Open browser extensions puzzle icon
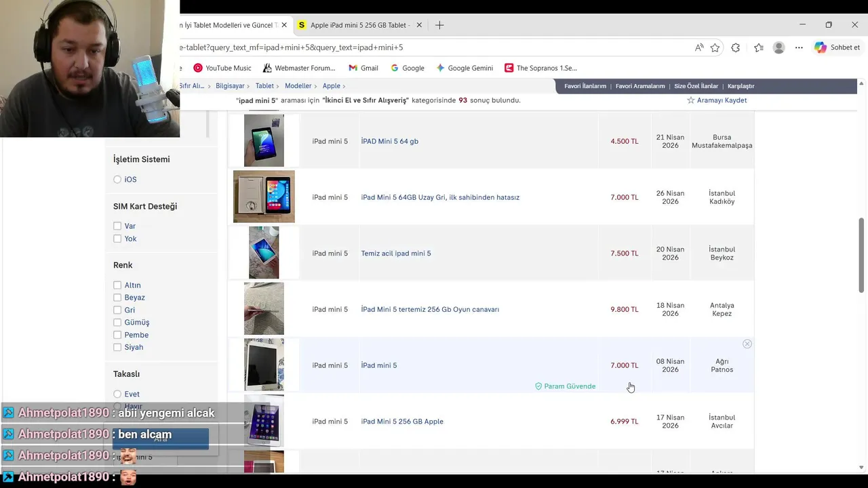 (736, 47)
